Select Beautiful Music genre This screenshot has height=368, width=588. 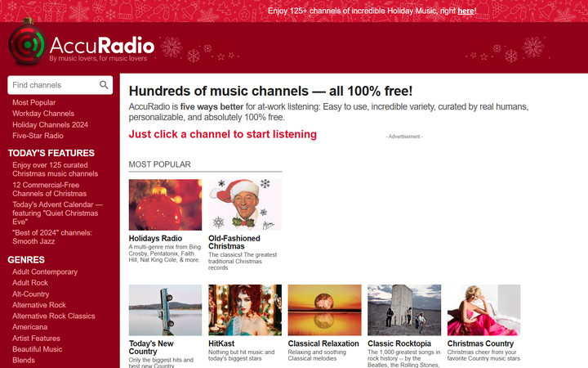tap(37, 349)
